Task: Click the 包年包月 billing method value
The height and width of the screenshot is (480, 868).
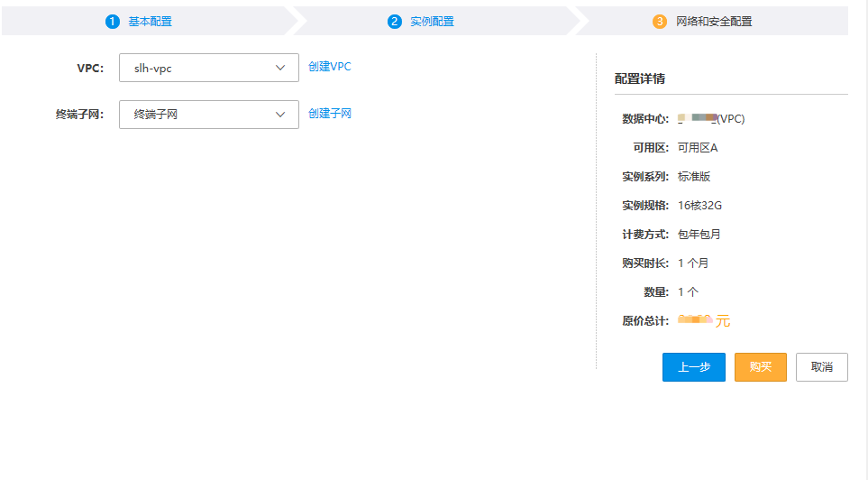Action: 699,235
